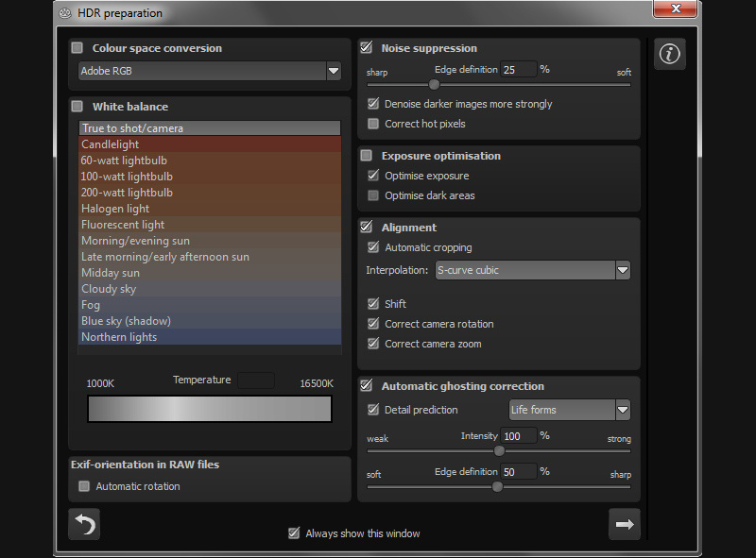Select Midday sun preset
The height and width of the screenshot is (558, 756).
pyautogui.click(x=210, y=273)
